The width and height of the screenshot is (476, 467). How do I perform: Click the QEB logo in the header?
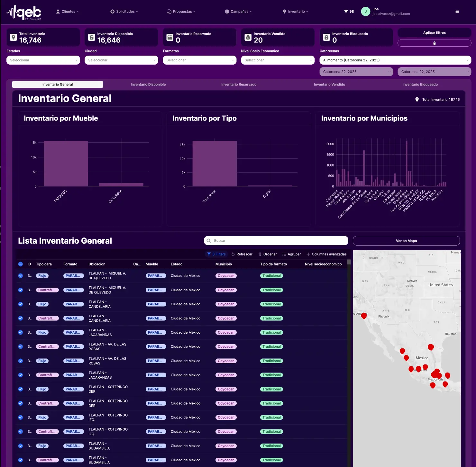[x=24, y=13]
